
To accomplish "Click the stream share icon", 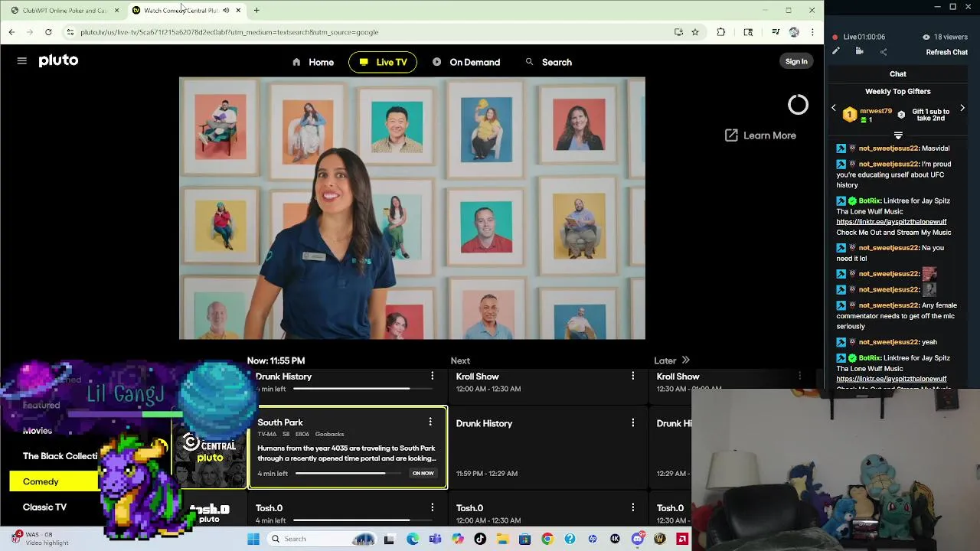I will point(884,51).
